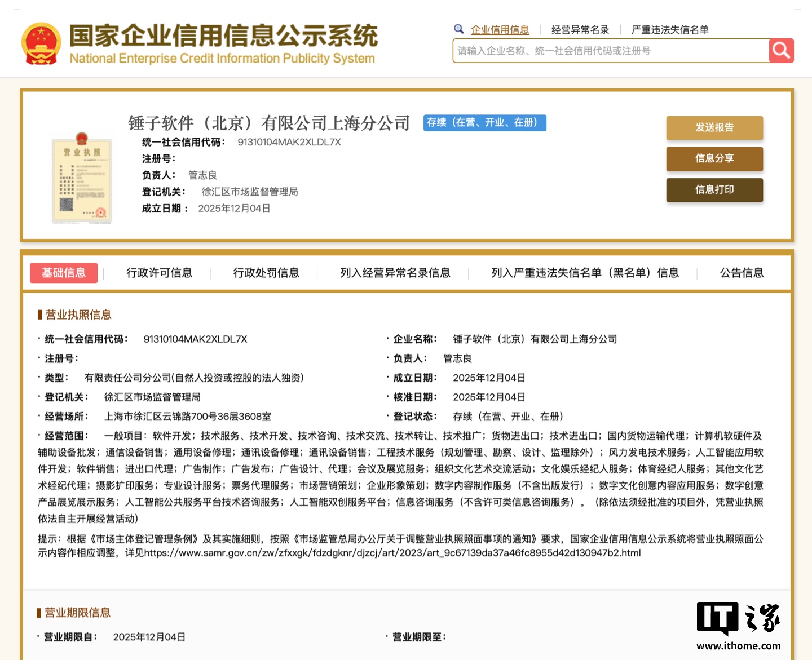This screenshot has height=660, width=812.
Task: Click the 信息打印 button
Action: click(714, 190)
